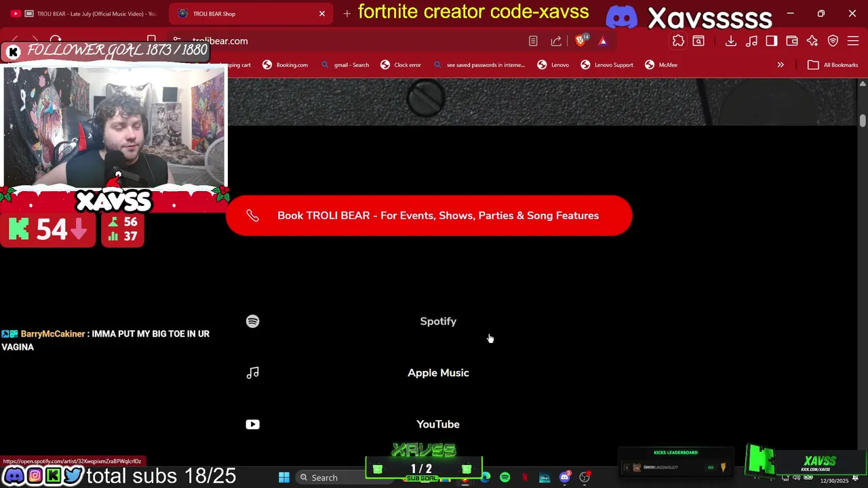
Task: Click the Brave VPN shield icon
Action: click(833, 41)
